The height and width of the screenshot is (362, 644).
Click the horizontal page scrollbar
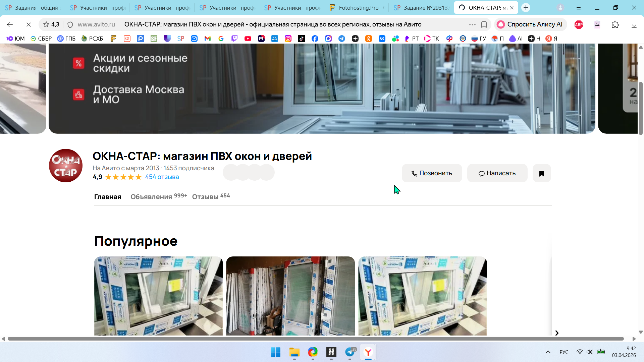315,339
